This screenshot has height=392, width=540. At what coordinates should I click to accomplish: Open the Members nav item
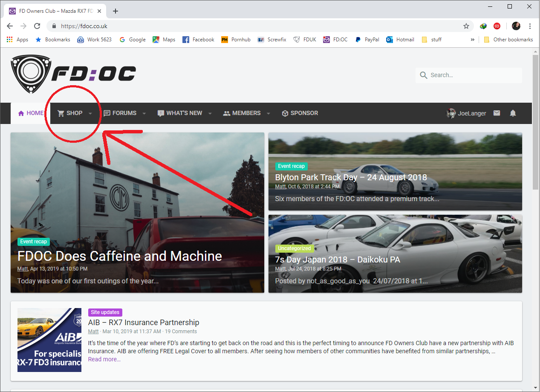(x=242, y=113)
